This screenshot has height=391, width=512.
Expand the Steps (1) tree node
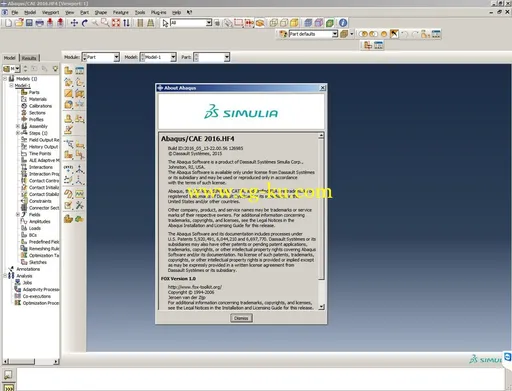(x=18, y=133)
